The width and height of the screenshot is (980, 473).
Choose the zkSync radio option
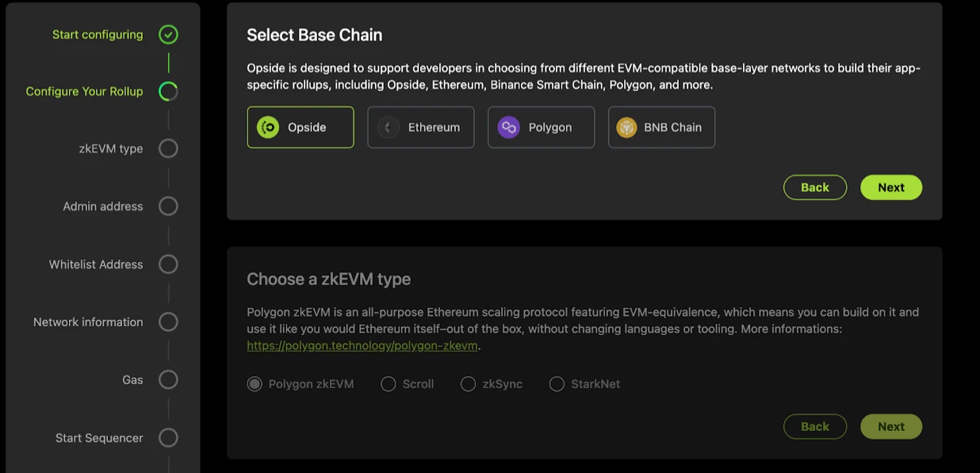coord(469,384)
